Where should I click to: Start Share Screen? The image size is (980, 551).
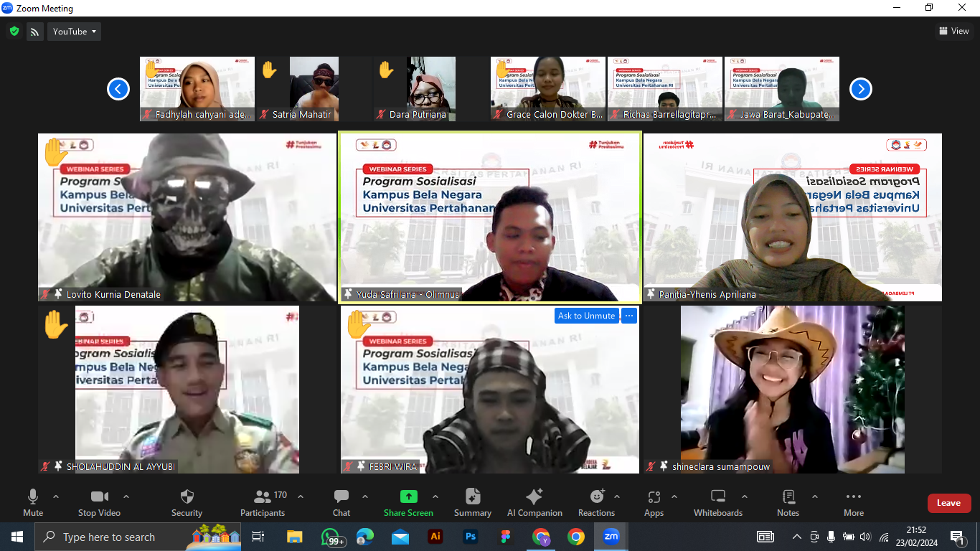click(408, 502)
